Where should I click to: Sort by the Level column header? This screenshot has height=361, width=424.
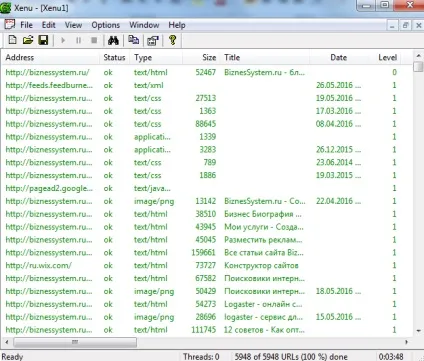[387, 57]
